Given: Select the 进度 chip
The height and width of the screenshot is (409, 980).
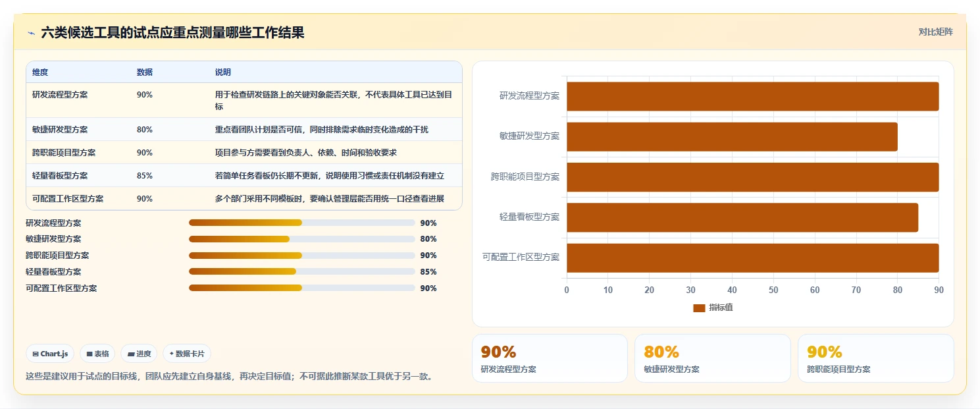Looking at the screenshot, I should pyautogui.click(x=139, y=354).
